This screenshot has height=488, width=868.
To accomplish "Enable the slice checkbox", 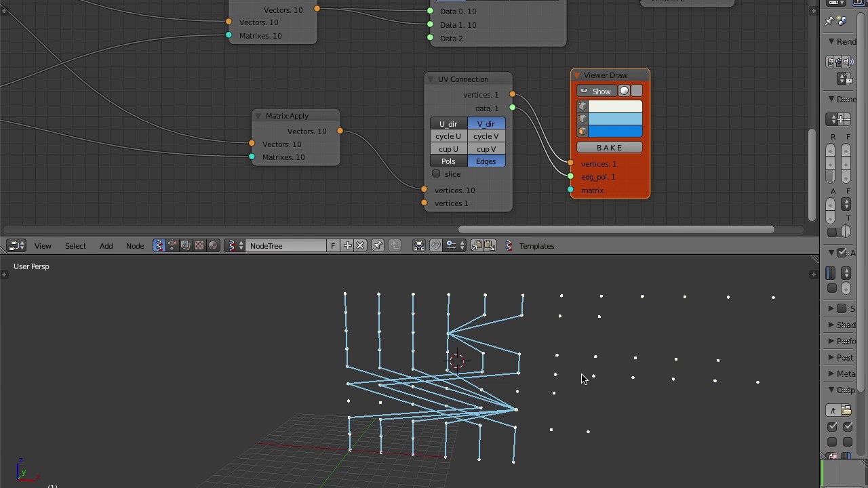I will (436, 174).
